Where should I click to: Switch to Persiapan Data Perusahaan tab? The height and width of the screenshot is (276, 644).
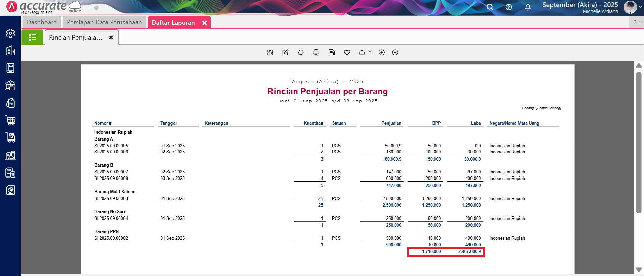pos(104,22)
